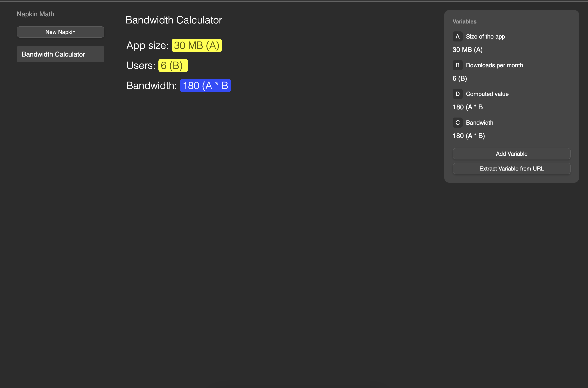Click the yellow 30 MB (A) token
Image resolution: width=588 pixels, height=388 pixels.
click(197, 45)
